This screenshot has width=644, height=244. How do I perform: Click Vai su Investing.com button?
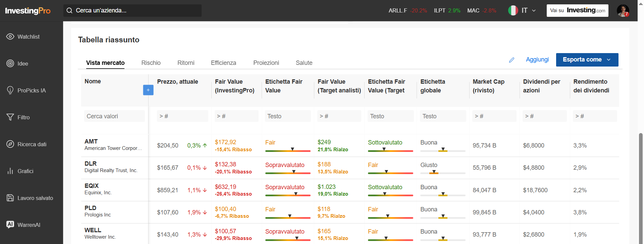point(577,10)
